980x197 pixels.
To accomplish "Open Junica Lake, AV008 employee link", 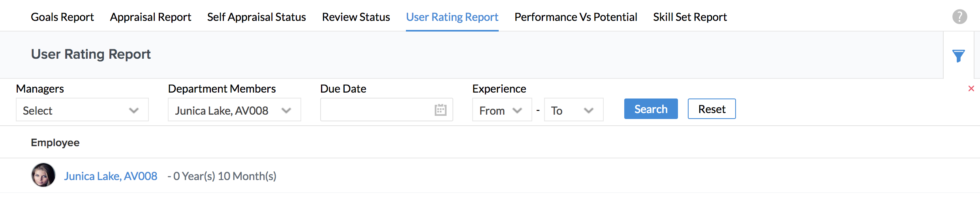I will coord(111,176).
